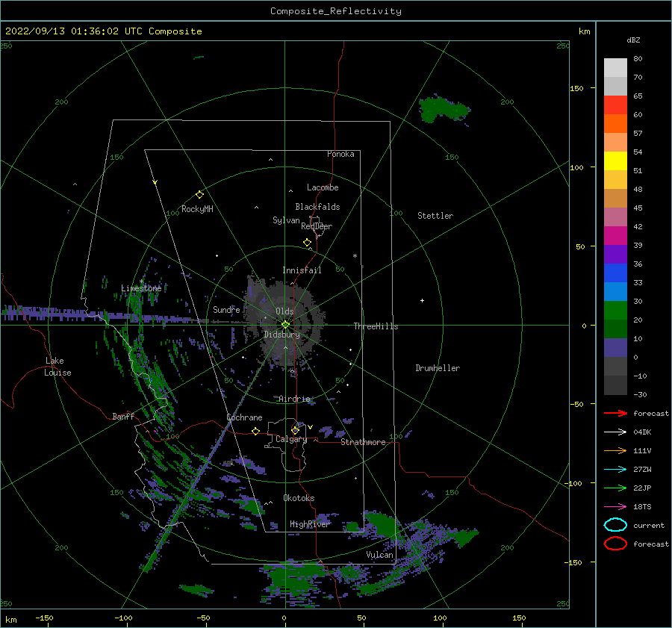The image size is (672, 628).
Task: Pick the cyan 27ZW arrow symbol
Action: (x=615, y=470)
